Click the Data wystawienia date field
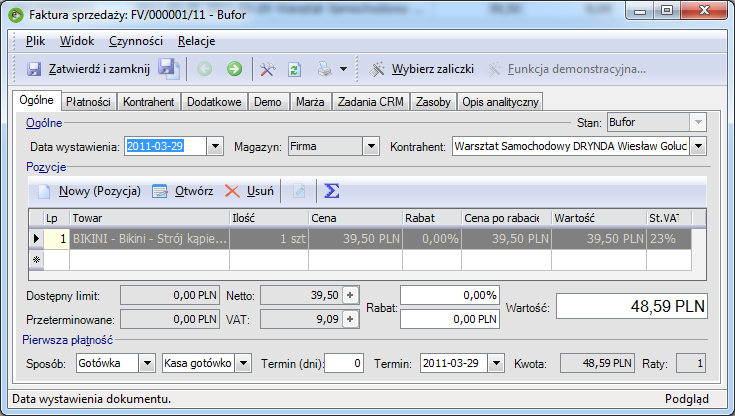Screen dimensions: 735x416 165,146
